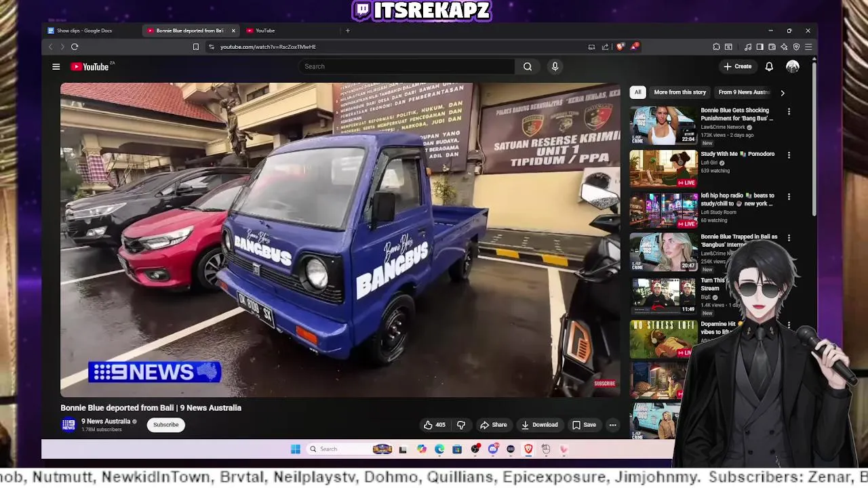This screenshot has height=488, width=868.
Task: Save video to a playlist
Action: pos(585,425)
